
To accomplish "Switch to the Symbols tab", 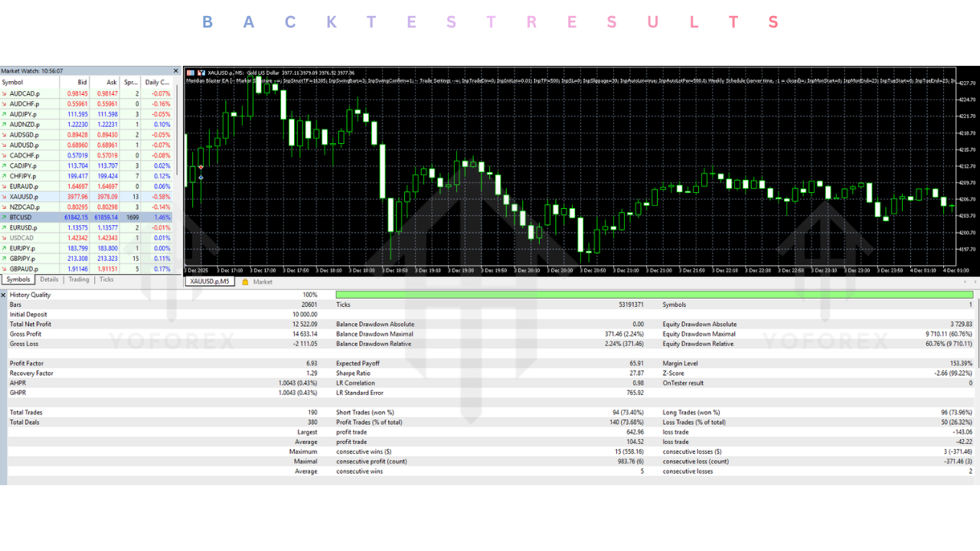I will pyautogui.click(x=18, y=279).
